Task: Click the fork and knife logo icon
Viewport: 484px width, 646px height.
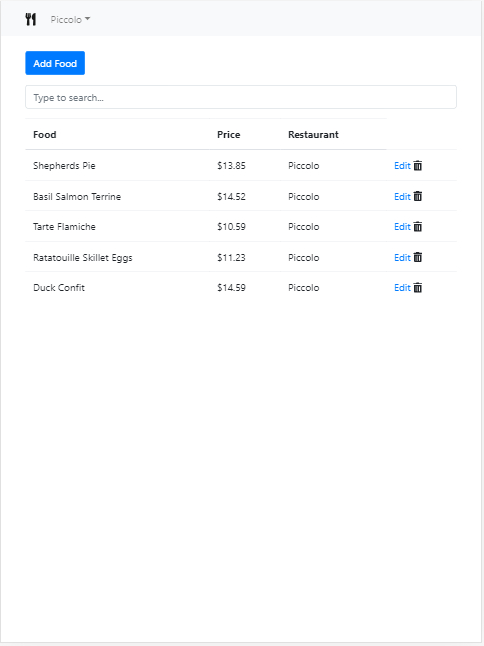Action: click(30, 19)
